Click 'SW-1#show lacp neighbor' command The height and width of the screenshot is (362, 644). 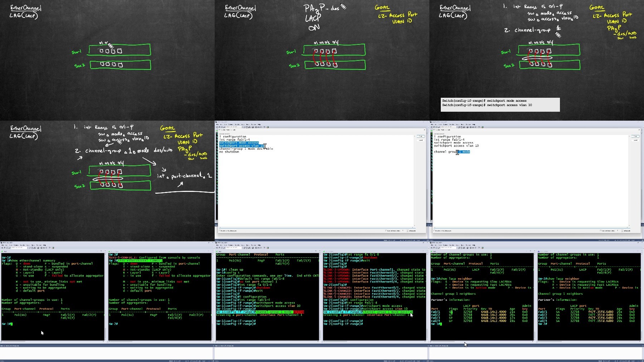[x=451, y=279]
